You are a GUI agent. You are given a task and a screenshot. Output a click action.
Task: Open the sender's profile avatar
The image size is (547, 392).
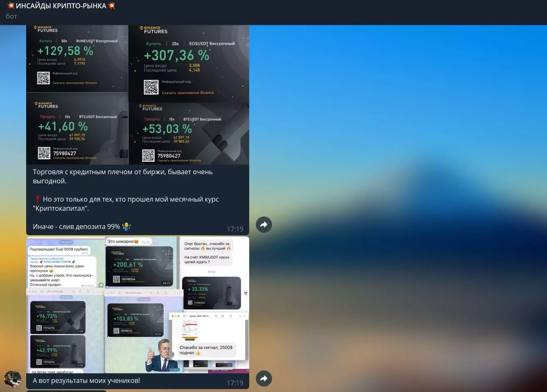tap(12, 380)
